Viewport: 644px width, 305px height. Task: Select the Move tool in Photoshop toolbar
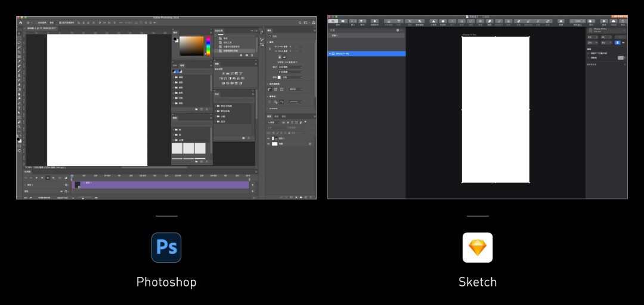pos(19,33)
